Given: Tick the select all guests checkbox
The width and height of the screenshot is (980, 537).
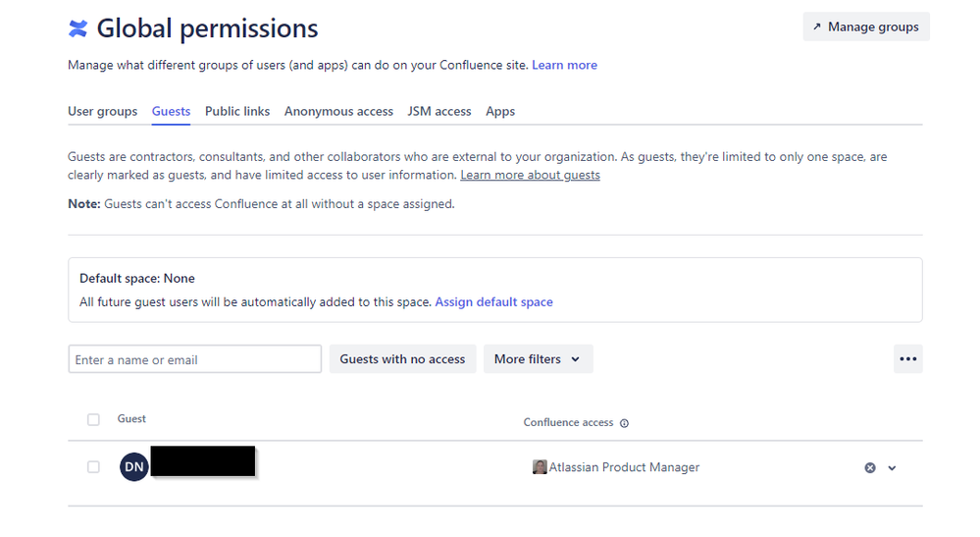Looking at the screenshot, I should click(x=93, y=420).
